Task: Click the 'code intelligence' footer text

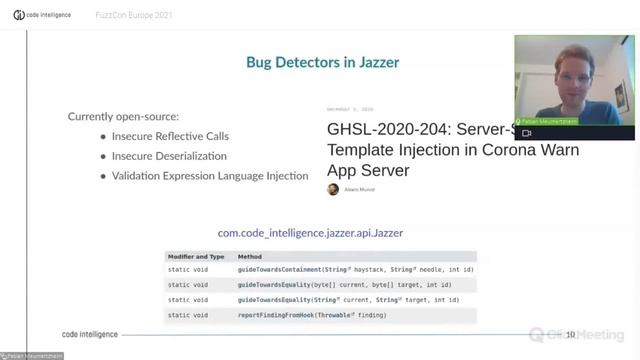Action: point(90,334)
